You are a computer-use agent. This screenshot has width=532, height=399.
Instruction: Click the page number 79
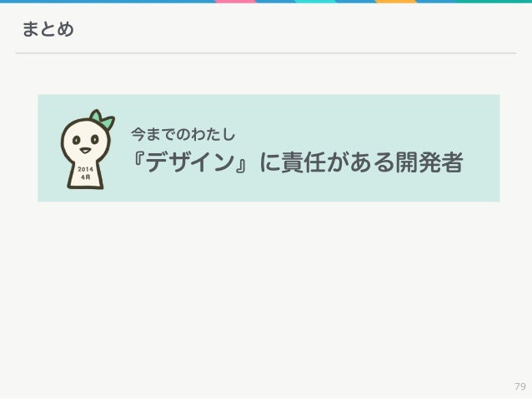(x=520, y=387)
